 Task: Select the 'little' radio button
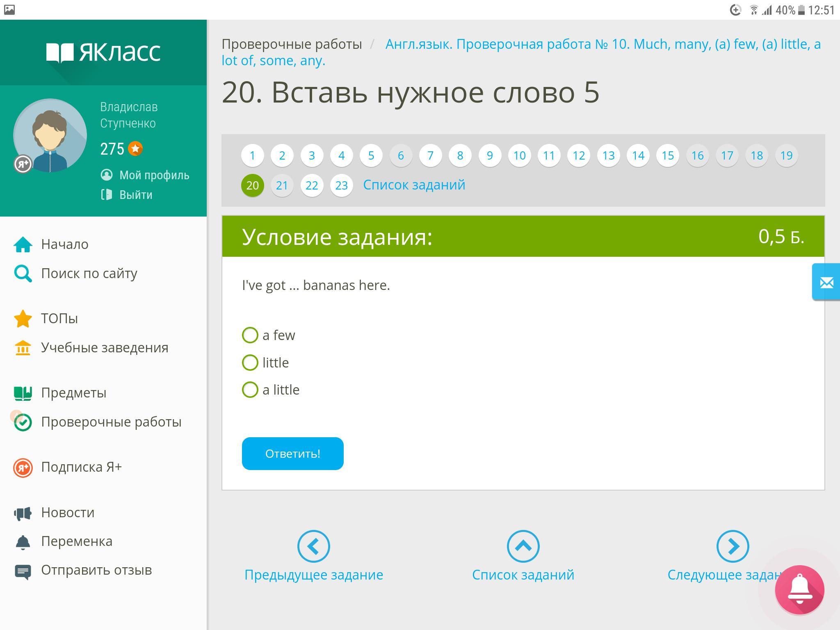click(x=250, y=363)
